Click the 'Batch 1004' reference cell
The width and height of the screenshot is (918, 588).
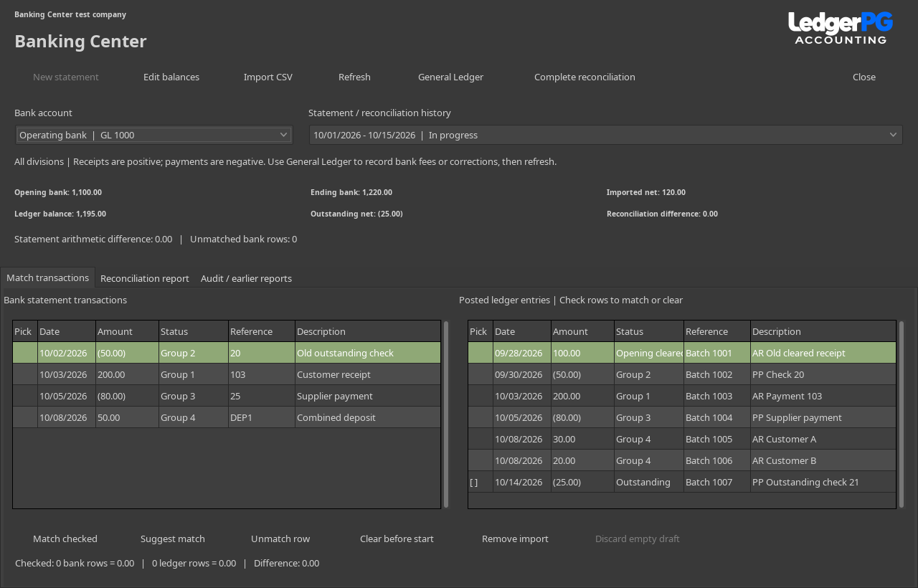[x=717, y=417]
